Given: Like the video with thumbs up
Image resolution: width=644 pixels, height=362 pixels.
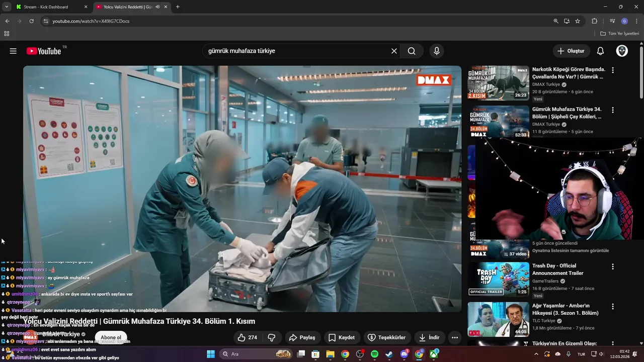Looking at the screenshot, I should coord(248,337).
